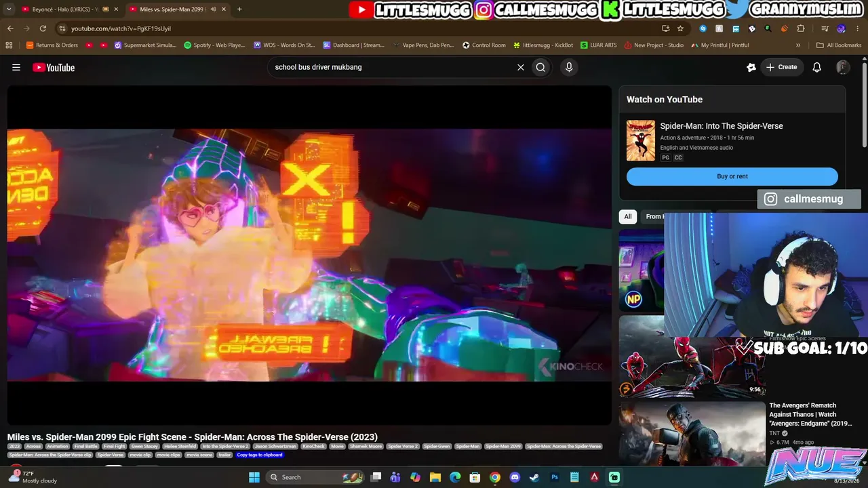Open the YouTube notifications bell
This screenshot has height=488, width=868.
pyautogui.click(x=817, y=67)
